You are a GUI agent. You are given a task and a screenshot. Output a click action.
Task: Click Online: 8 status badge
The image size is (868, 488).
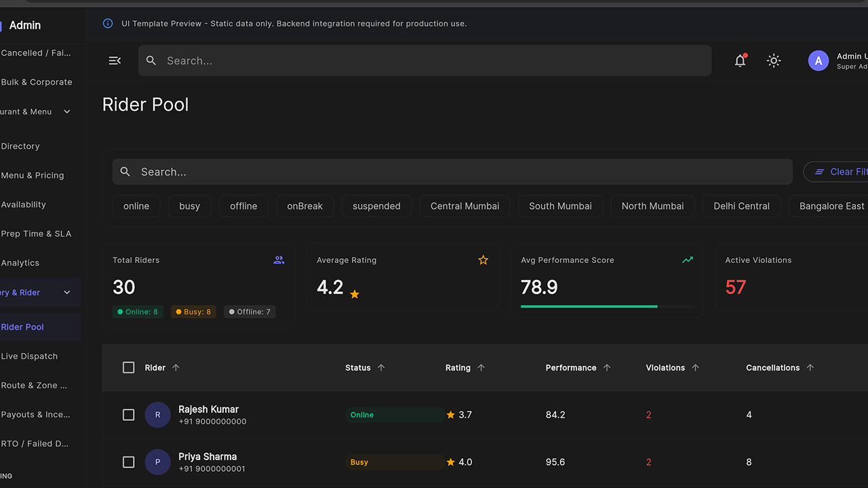[138, 312]
